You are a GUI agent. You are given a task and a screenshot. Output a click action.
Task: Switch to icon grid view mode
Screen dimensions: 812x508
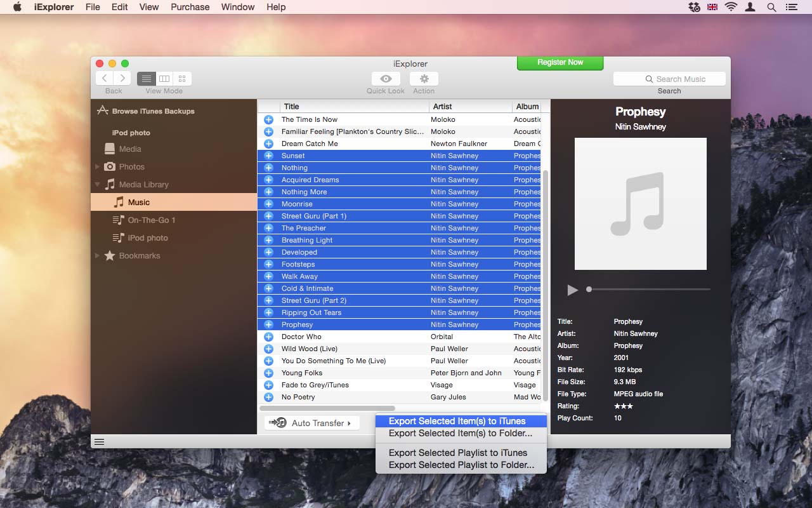pyautogui.click(x=182, y=79)
